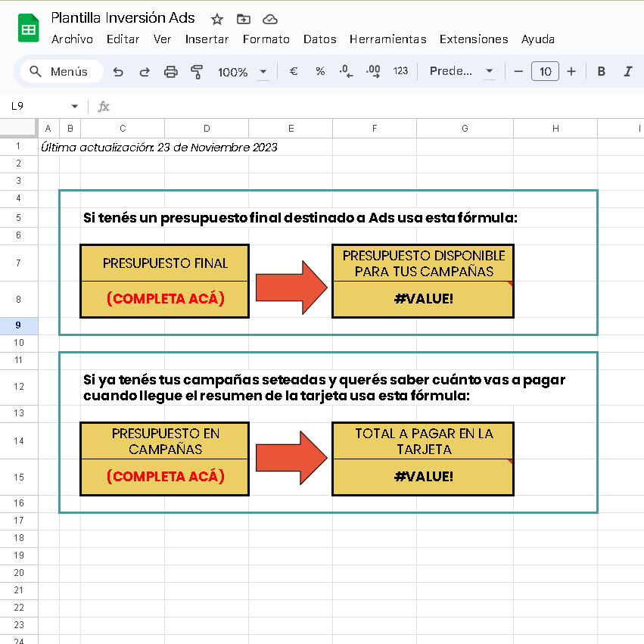Move document using the folder icon

[x=244, y=20]
